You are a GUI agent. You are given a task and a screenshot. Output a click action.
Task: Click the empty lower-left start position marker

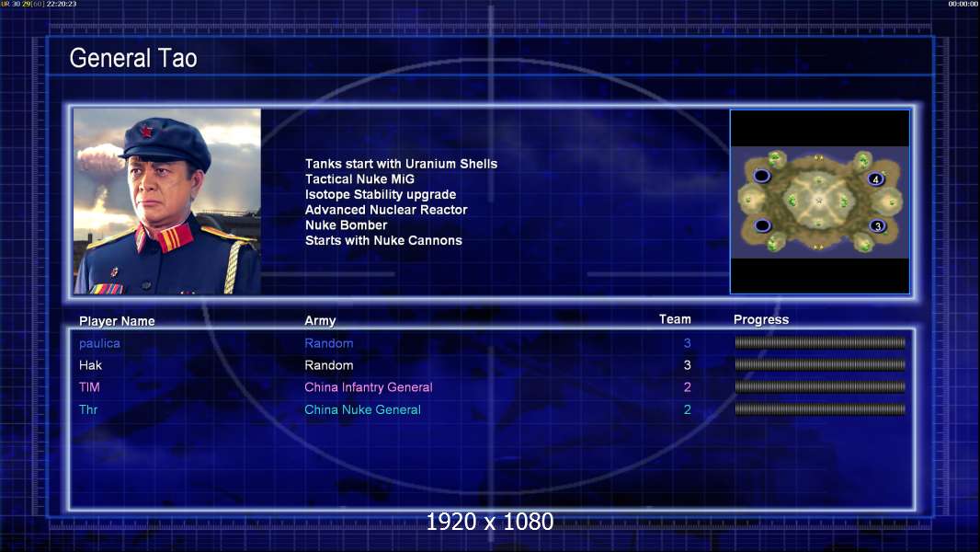762,225
